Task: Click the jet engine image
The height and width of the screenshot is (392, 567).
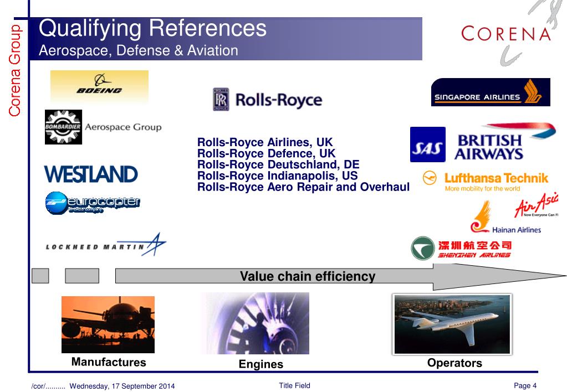Action: tap(255, 323)
